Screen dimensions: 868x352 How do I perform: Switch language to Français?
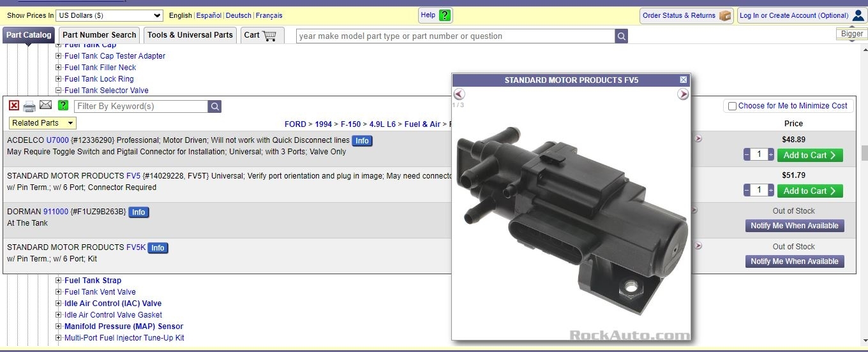pos(269,15)
